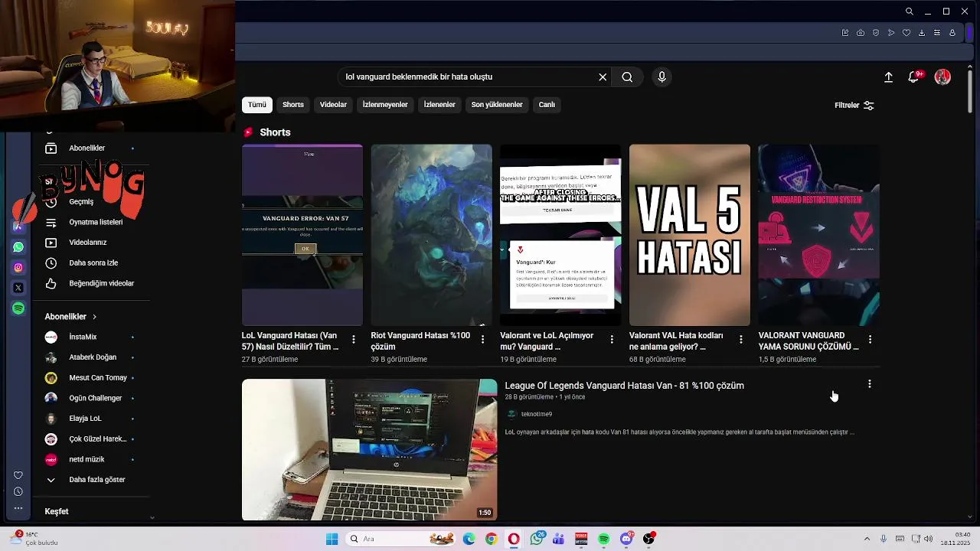The image size is (980, 551).
Task: Open options menu for Van - 81 video
Action: click(870, 384)
